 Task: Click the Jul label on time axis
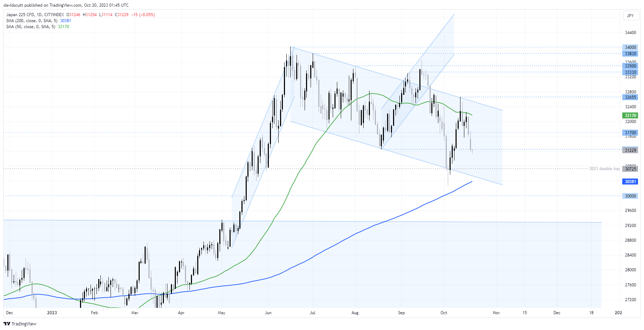(313, 313)
